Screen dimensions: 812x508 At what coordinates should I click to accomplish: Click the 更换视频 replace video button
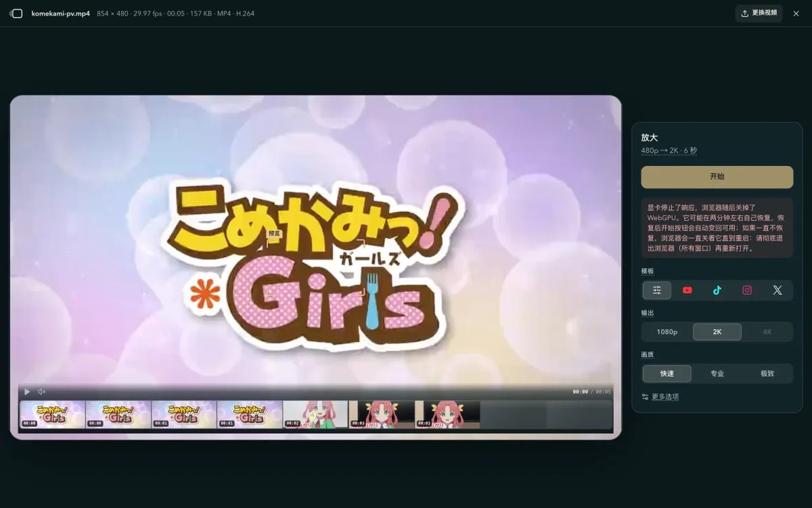pyautogui.click(x=759, y=14)
